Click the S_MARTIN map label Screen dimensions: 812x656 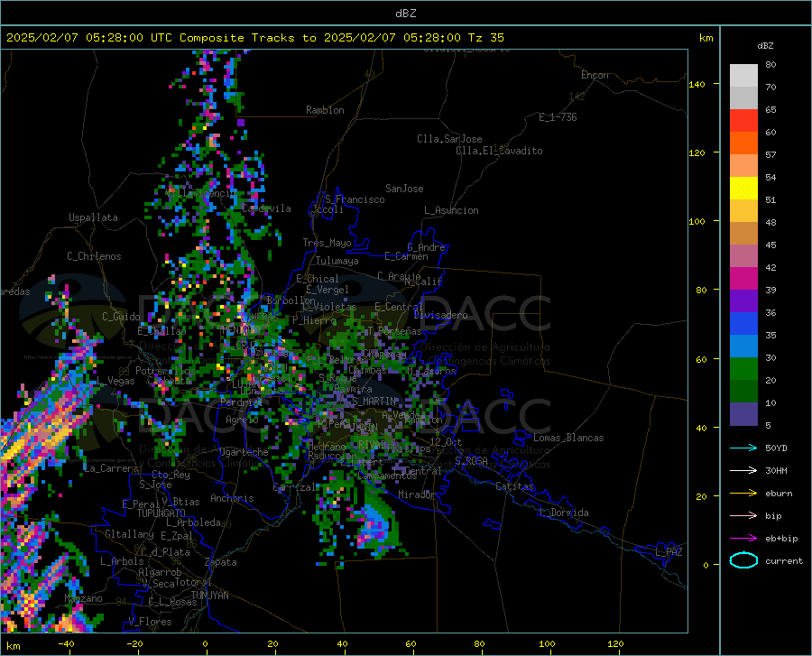point(374,401)
